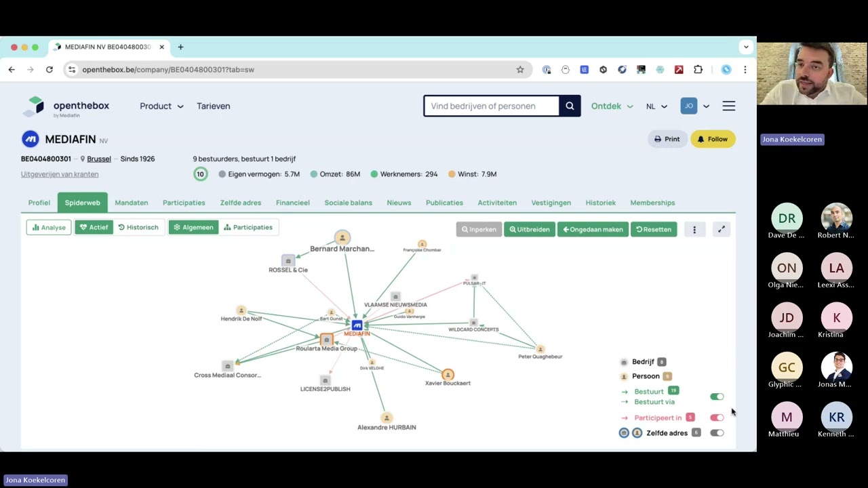Open the Zelfde adres tab
868x488 pixels.
click(x=241, y=203)
